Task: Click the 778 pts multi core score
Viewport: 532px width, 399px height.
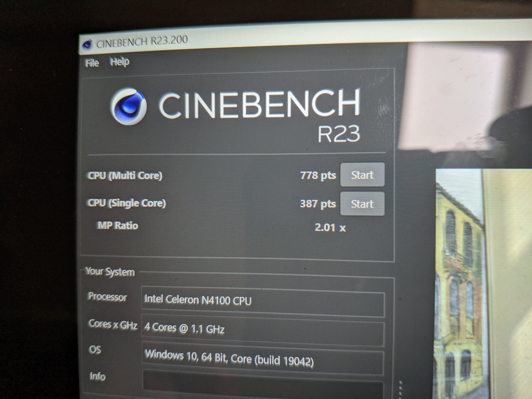Action: click(318, 176)
